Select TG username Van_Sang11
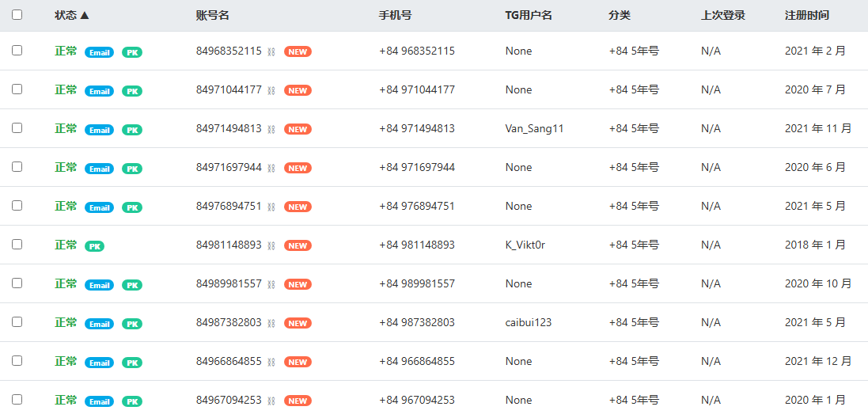The width and height of the screenshot is (868, 418). (x=534, y=128)
